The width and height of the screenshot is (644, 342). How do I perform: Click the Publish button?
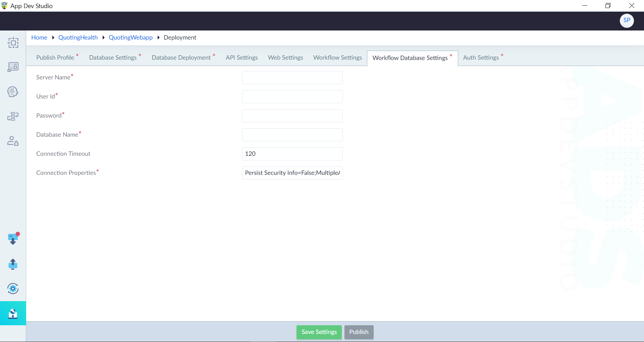pyautogui.click(x=359, y=332)
